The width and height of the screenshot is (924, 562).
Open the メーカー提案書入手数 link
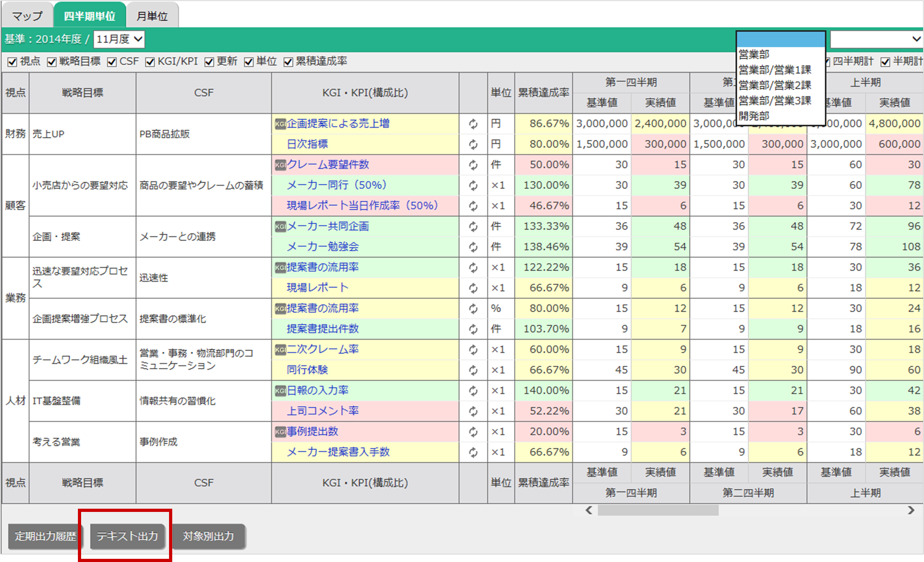coord(338,452)
